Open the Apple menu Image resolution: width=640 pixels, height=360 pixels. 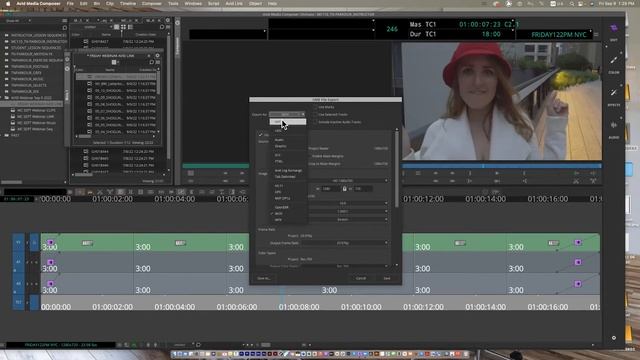pos(8,4)
